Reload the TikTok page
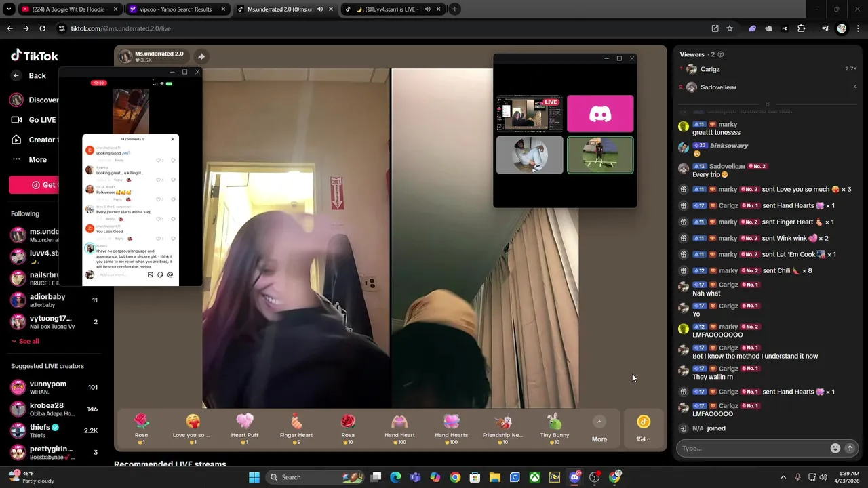This screenshot has height=488, width=868. (x=42, y=28)
